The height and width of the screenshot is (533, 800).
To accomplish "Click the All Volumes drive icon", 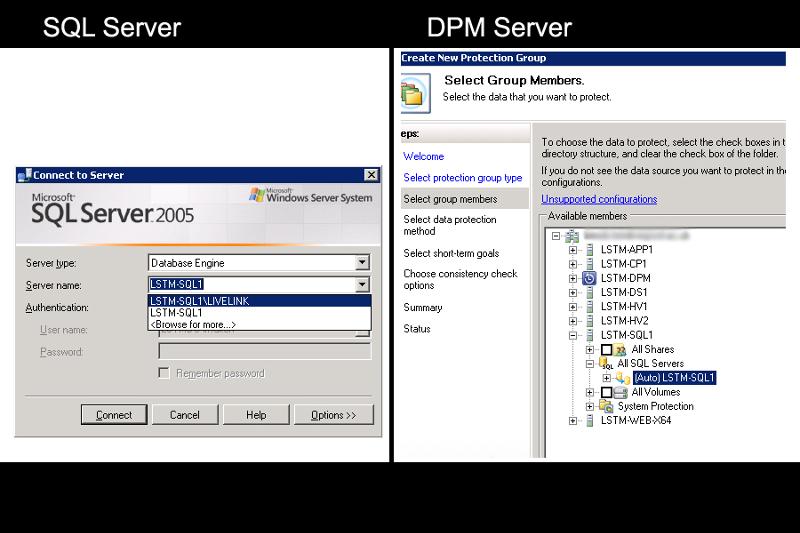I will tap(620, 392).
